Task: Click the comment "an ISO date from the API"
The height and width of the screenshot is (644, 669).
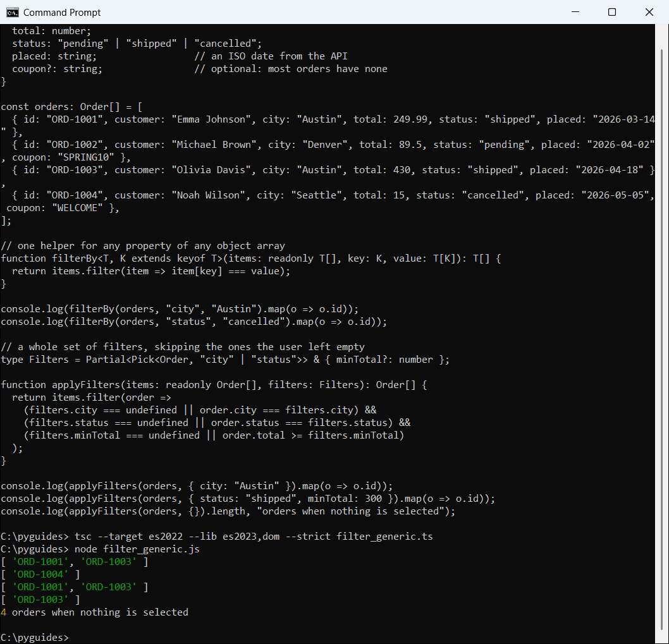Action: (271, 56)
